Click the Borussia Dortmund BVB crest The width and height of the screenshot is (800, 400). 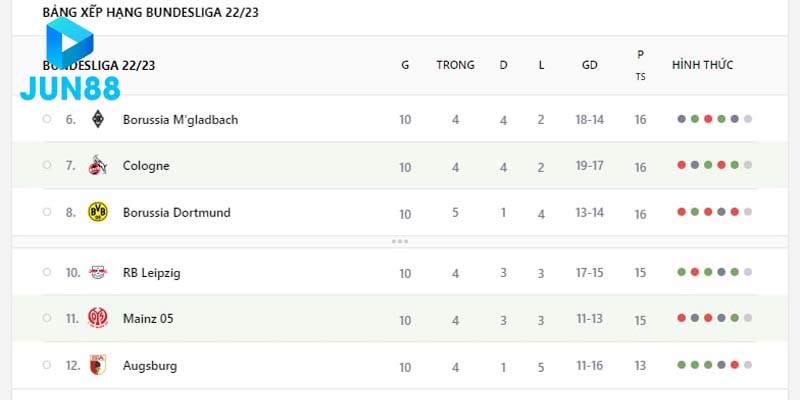tap(98, 213)
